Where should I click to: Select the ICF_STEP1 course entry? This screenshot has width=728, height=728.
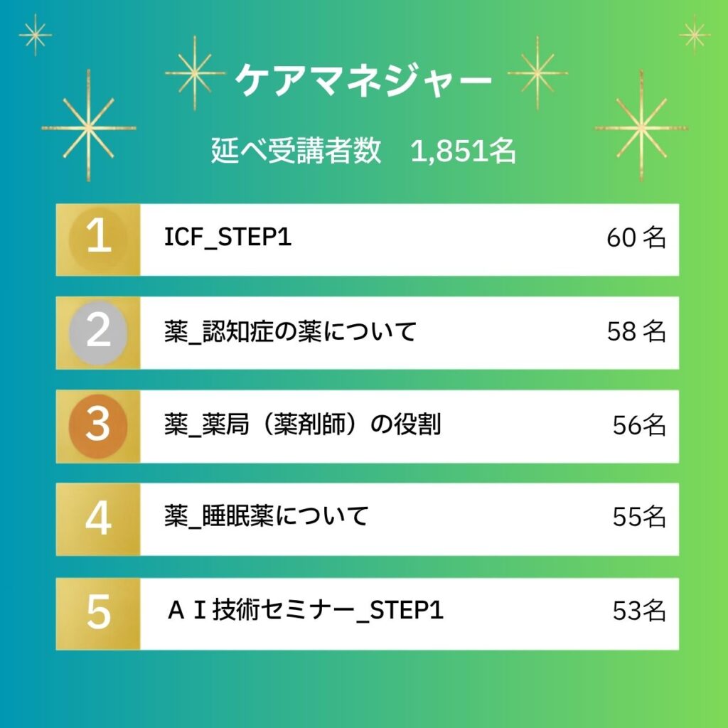coord(227,237)
